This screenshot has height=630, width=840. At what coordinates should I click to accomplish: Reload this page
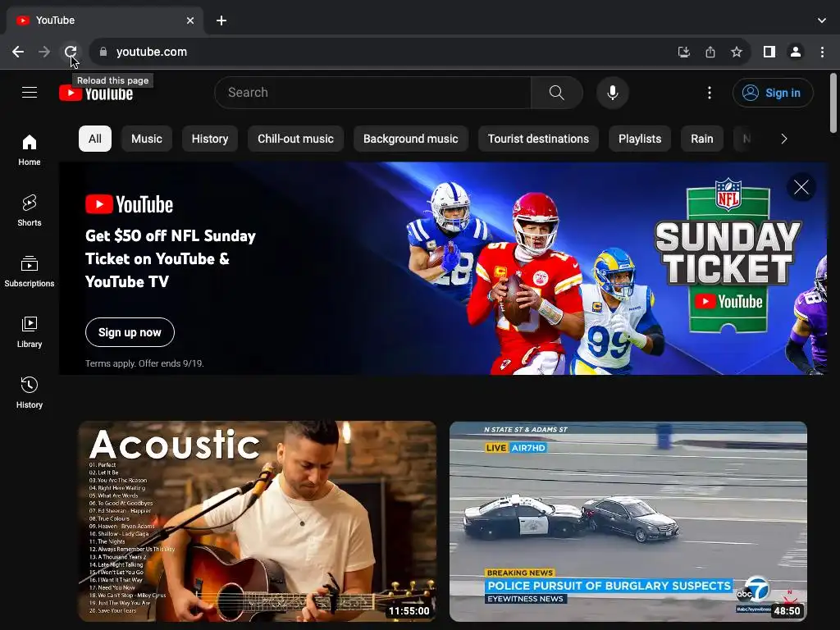[x=71, y=52]
